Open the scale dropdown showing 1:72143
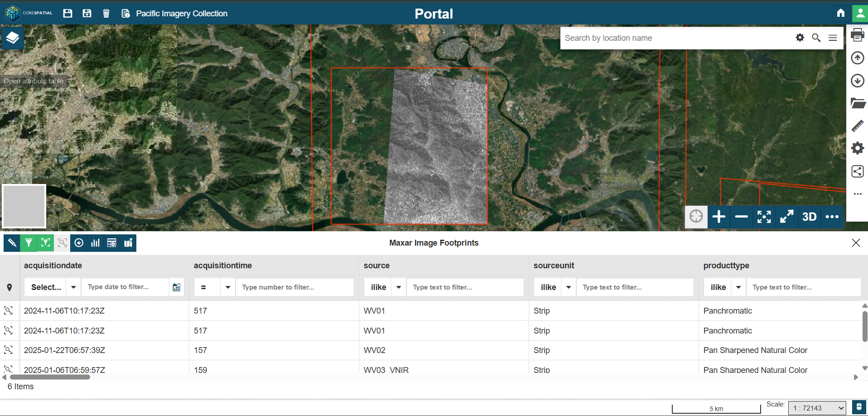The width and height of the screenshot is (868, 416). pyautogui.click(x=816, y=407)
